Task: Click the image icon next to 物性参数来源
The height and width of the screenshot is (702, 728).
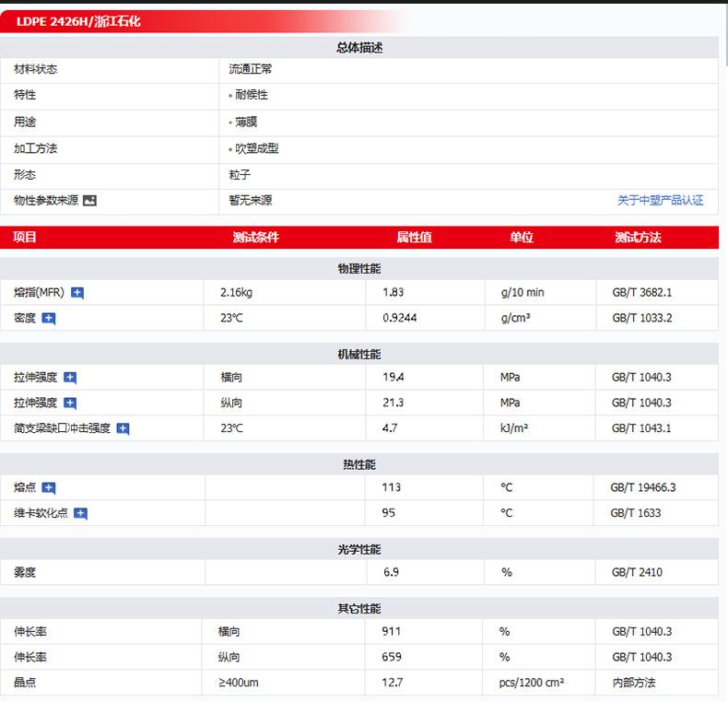Action: pyautogui.click(x=89, y=201)
